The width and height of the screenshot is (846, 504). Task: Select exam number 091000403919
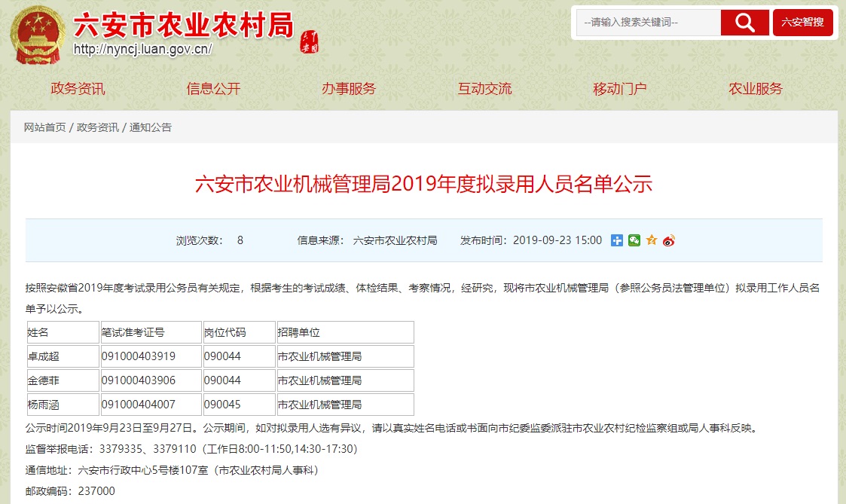point(151,356)
